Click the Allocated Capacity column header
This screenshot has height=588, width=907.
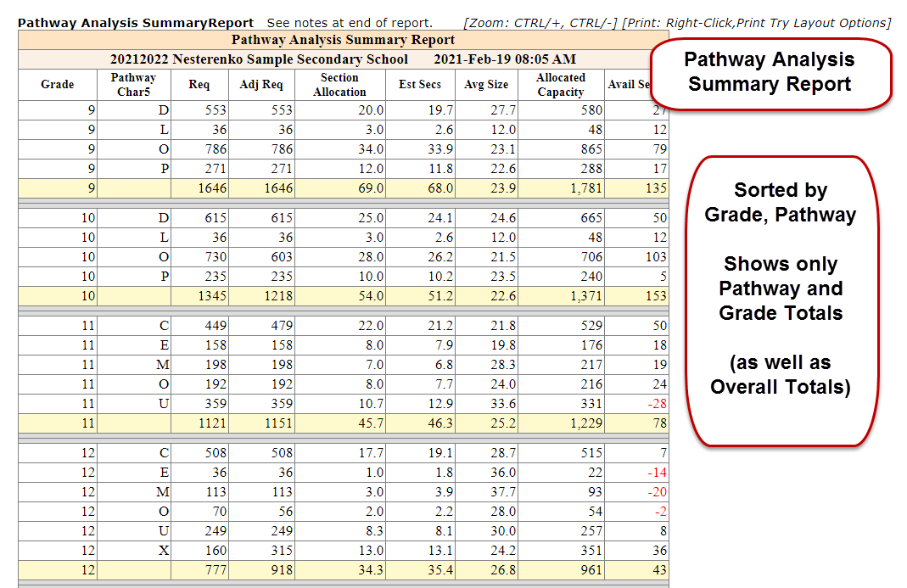pos(560,85)
